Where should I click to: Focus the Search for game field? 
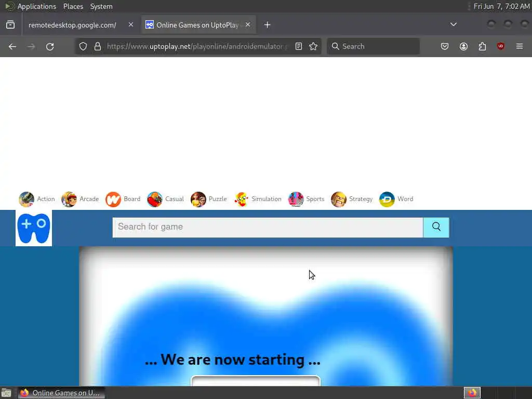coord(268,228)
